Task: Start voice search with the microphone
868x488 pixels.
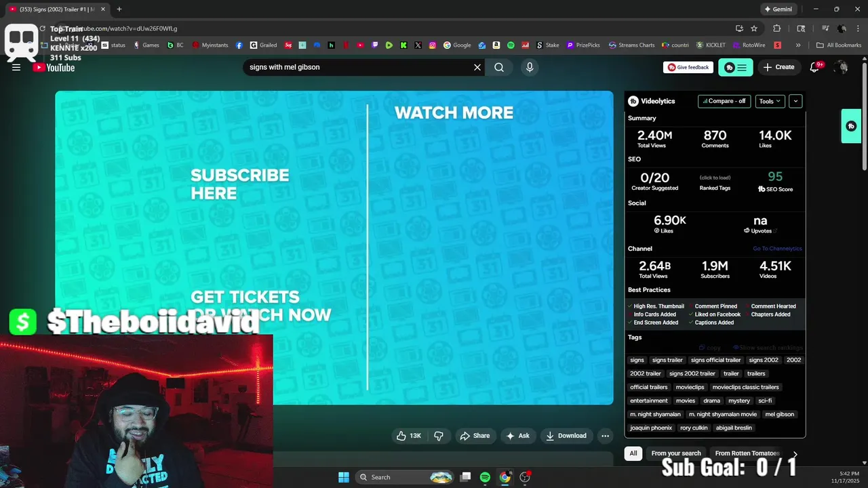Action: click(530, 67)
